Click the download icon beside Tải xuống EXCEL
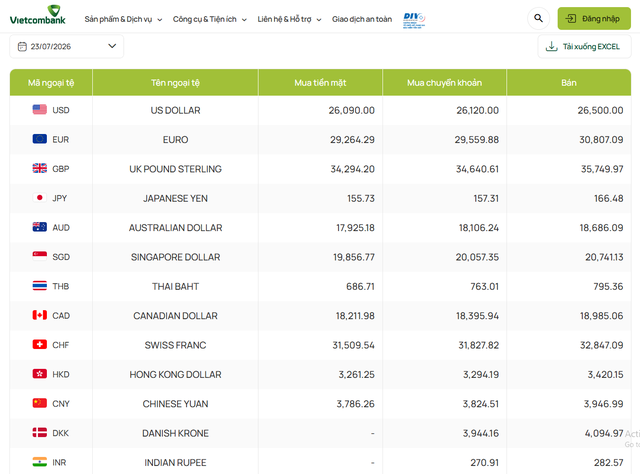Image resolution: width=640 pixels, height=474 pixels. pyautogui.click(x=551, y=47)
